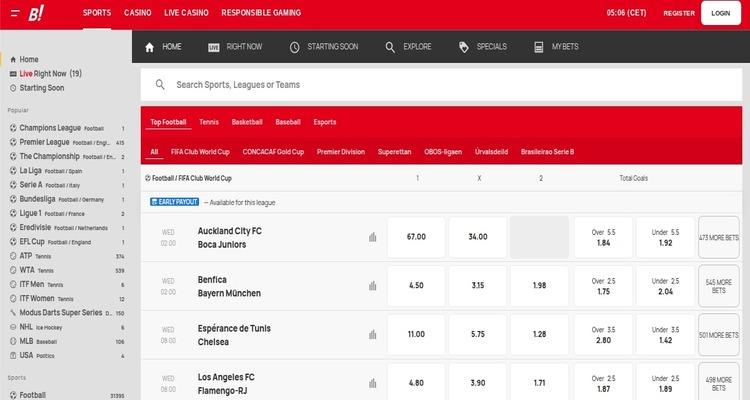750x400 pixels.
Task: Click the Login button
Action: [x=720, y=13]
